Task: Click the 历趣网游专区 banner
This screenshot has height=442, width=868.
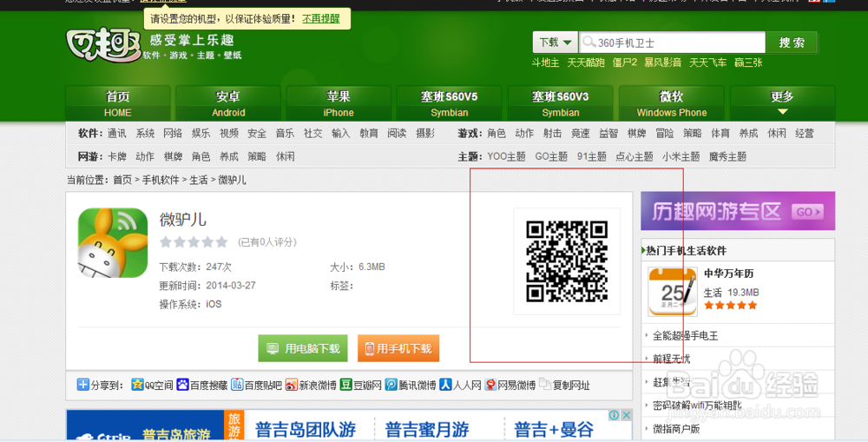Action: click(738, 211)
